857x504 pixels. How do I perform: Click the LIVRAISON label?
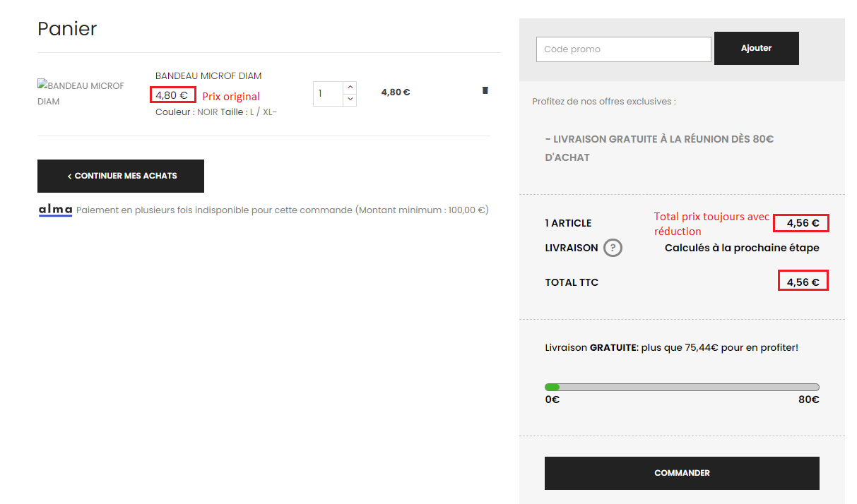572,248
